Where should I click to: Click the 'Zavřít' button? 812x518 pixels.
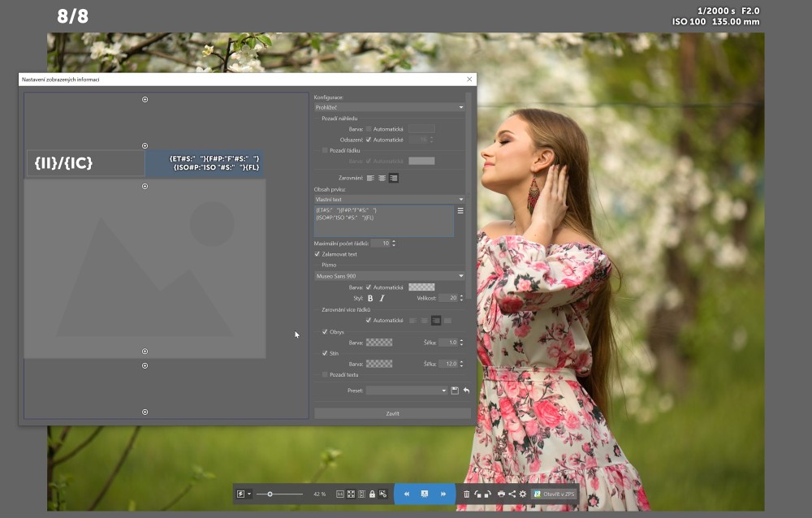pos(392,413)
